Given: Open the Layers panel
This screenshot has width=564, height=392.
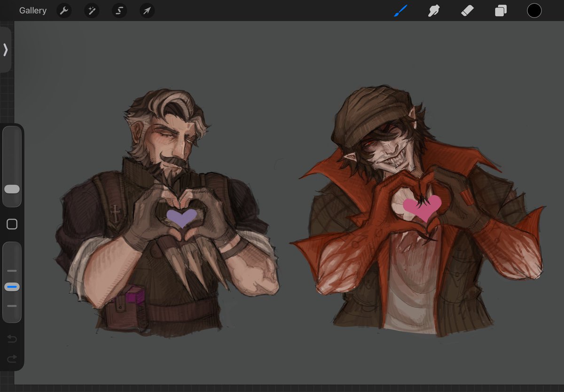Looking at the screenshot, I should tap(501, 10).
